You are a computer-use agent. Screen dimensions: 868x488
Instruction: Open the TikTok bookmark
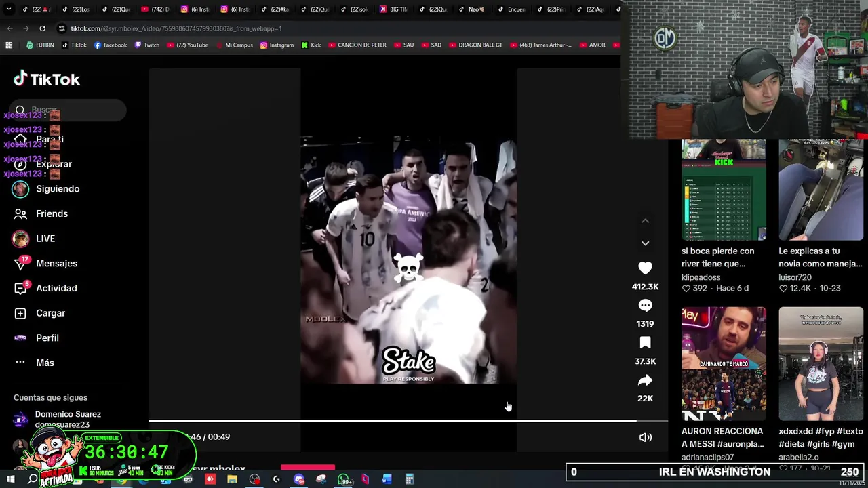pyautogui.click(x=75, y=45)
